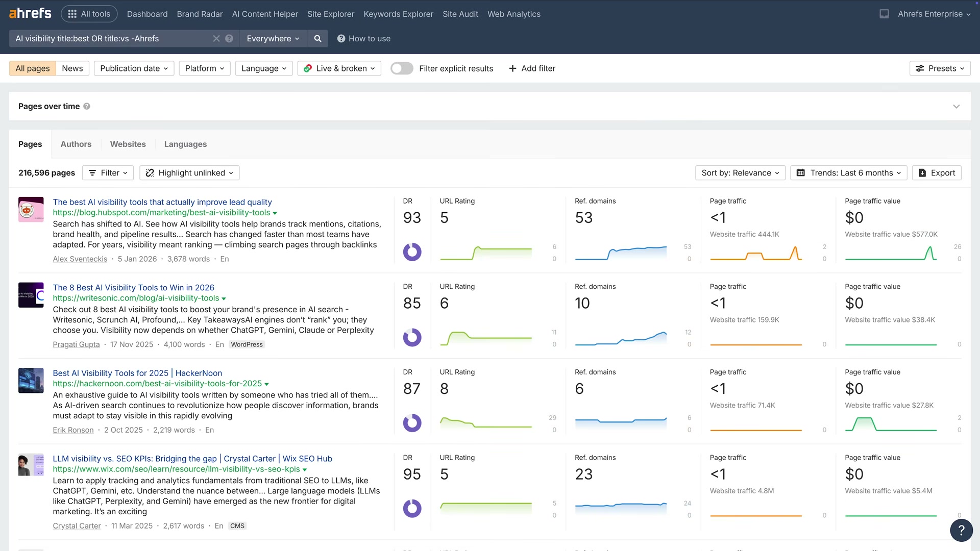Image resolution: width=980 pixels, height=551 pixels.
Task: Select the News option
Action: click(72, 68)
